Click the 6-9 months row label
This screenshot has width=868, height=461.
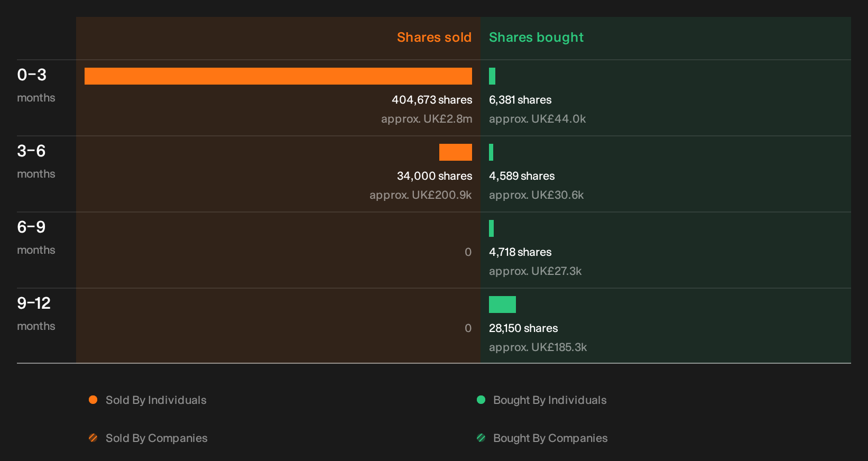pos(36,237)
